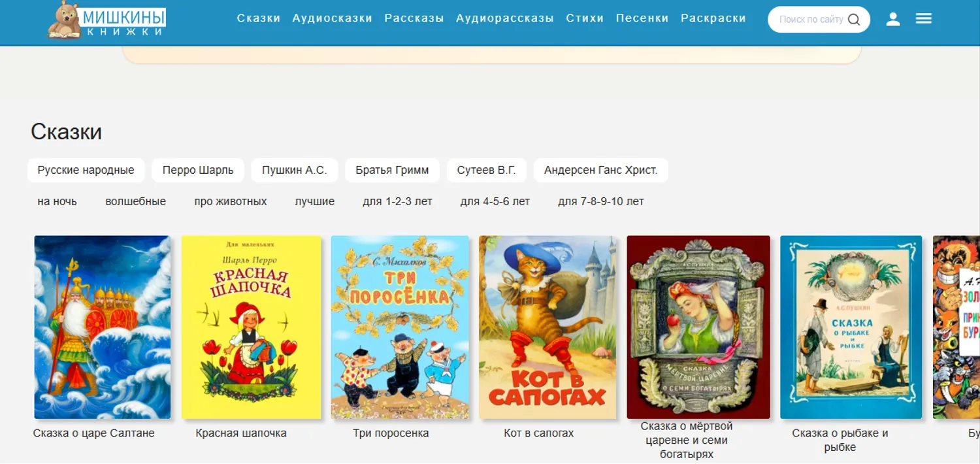Open the мёртвой царевне book cover
This screenshot has width=980, height=464.
(x=698, y=327)
